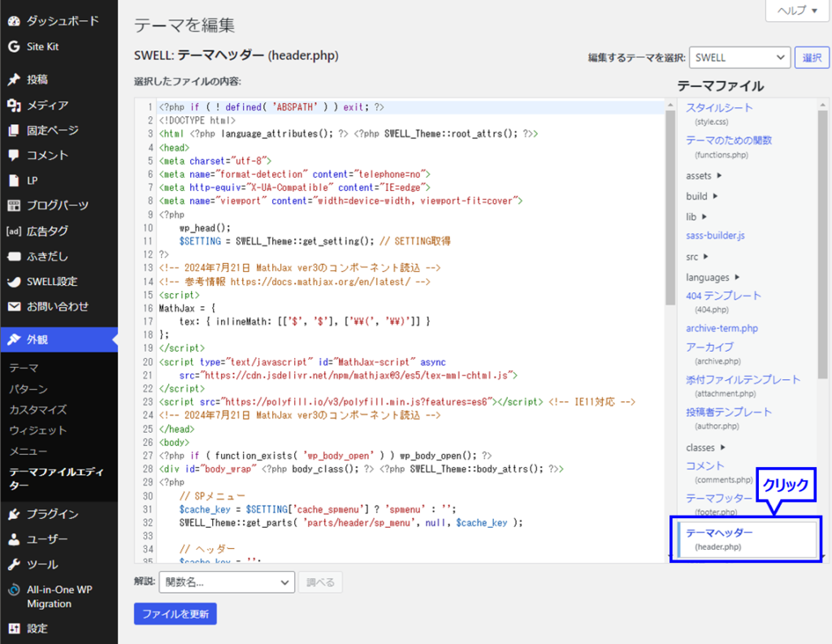The width and height of the screenshot is (832, 644).
Task: Click the media icon beside メディア
Action: [x=15, y=105]
